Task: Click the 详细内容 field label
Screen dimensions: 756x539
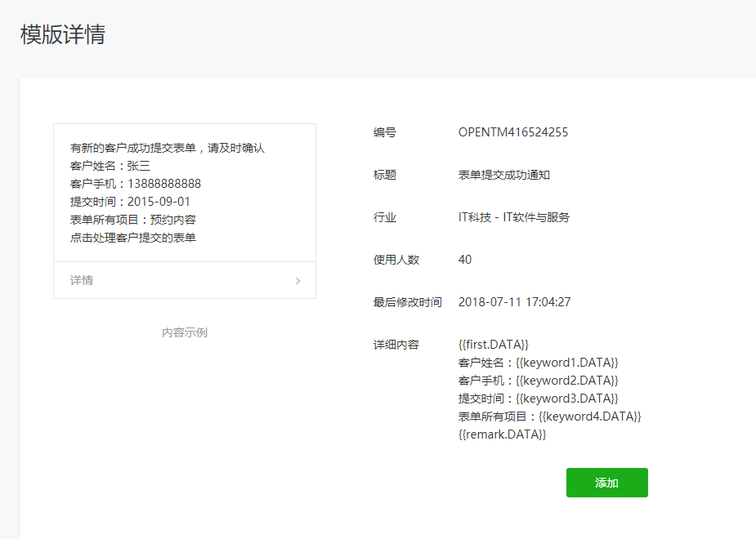Action: [396, 345]
